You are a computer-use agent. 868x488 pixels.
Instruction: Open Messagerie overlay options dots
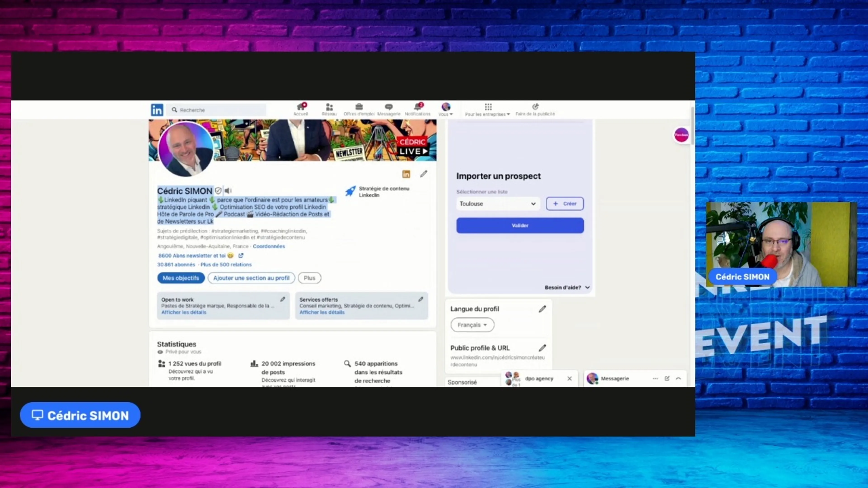pos(655,379)
